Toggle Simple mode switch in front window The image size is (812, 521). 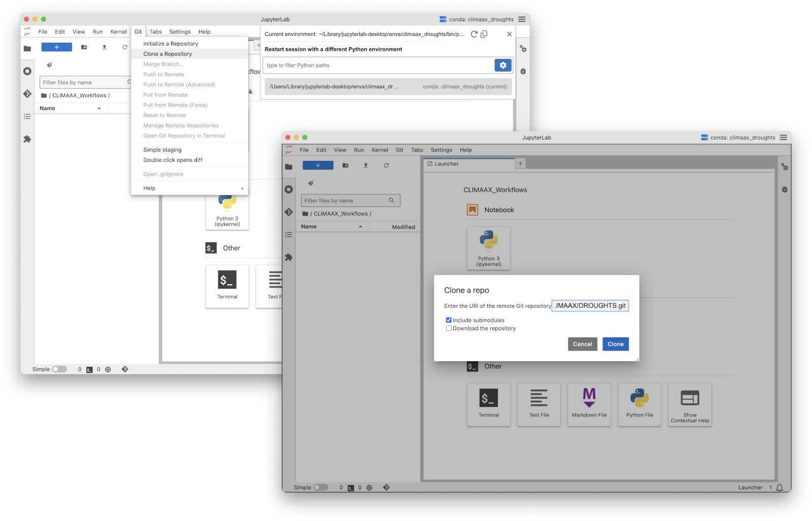321,488
